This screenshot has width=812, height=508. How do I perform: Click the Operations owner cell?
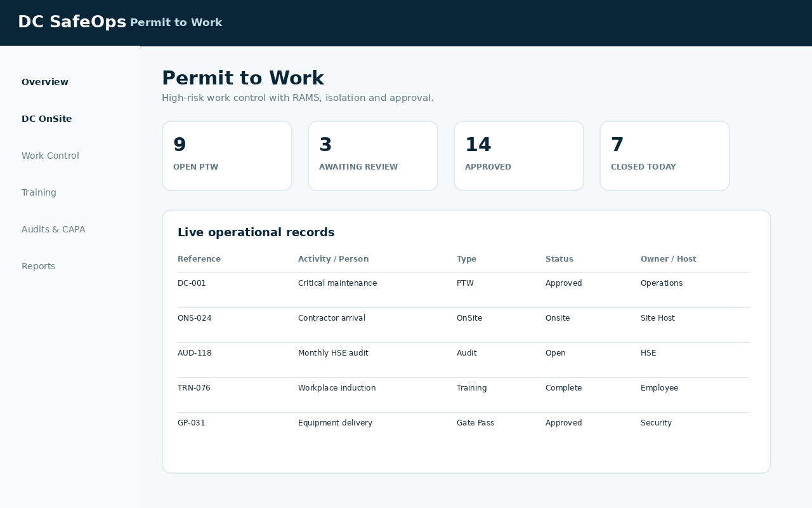pos(662,283)
